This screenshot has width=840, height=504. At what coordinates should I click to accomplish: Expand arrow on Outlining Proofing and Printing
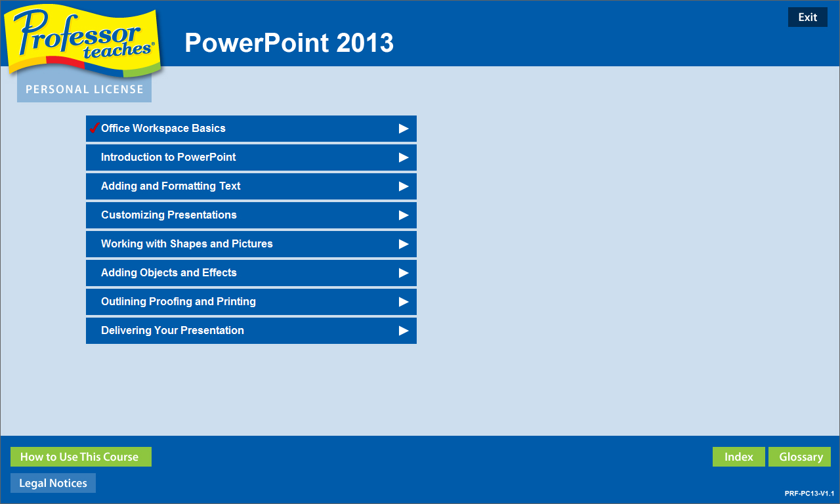[404, 302]
